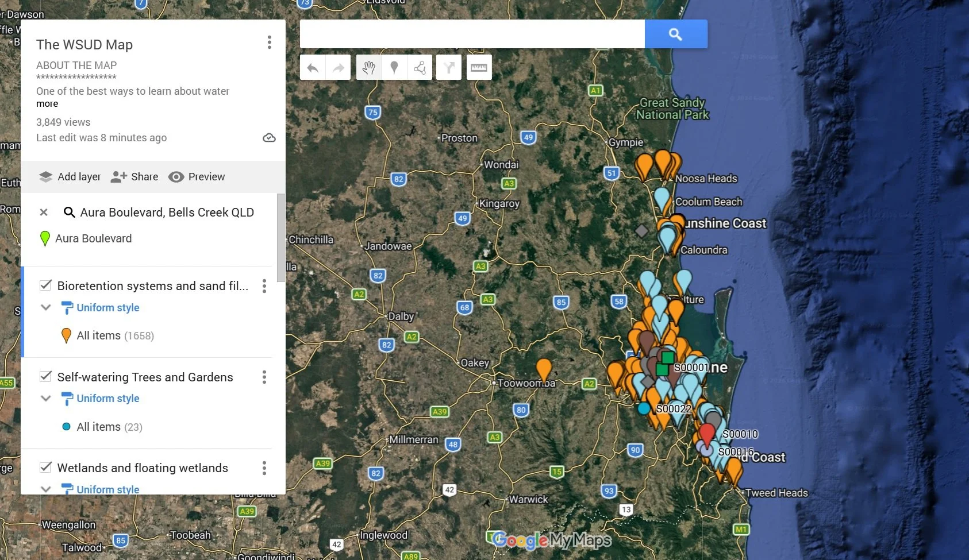Select the Measure distances ruler tool

click(x=479, y=68)
